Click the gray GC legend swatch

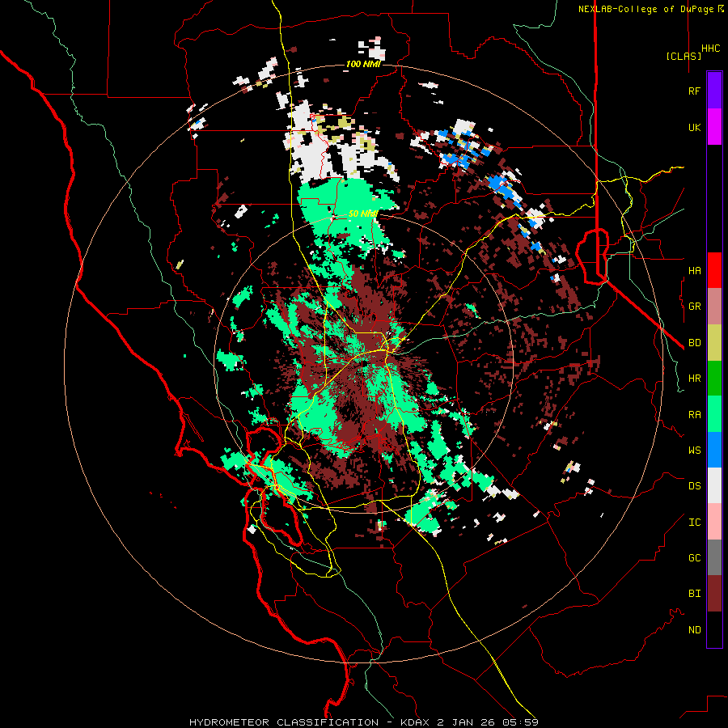coord(714,557)
